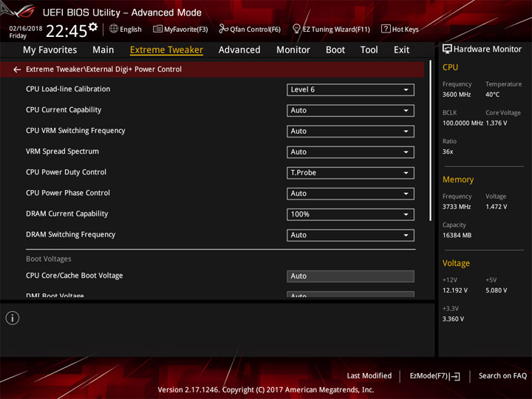Viewport: 532px width, 399px height.
Task: Click the CPU frequency value 3600 MHz
Action: (457, 95)
